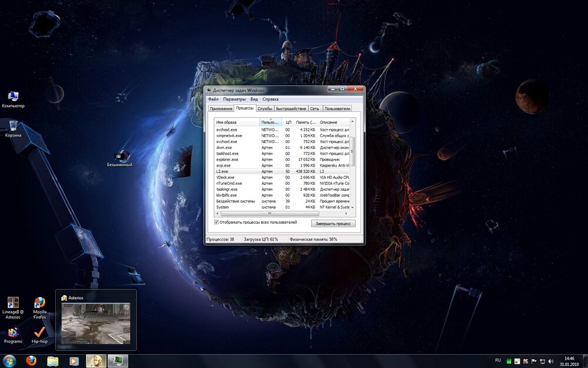Click the green CPU meter tray icon

(x=509, y=362)
